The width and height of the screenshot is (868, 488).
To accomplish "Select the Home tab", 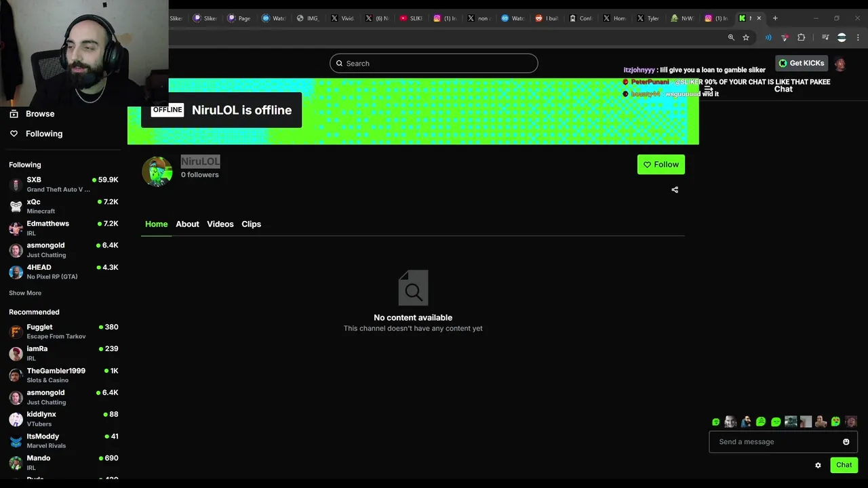I will click(156, 224).
